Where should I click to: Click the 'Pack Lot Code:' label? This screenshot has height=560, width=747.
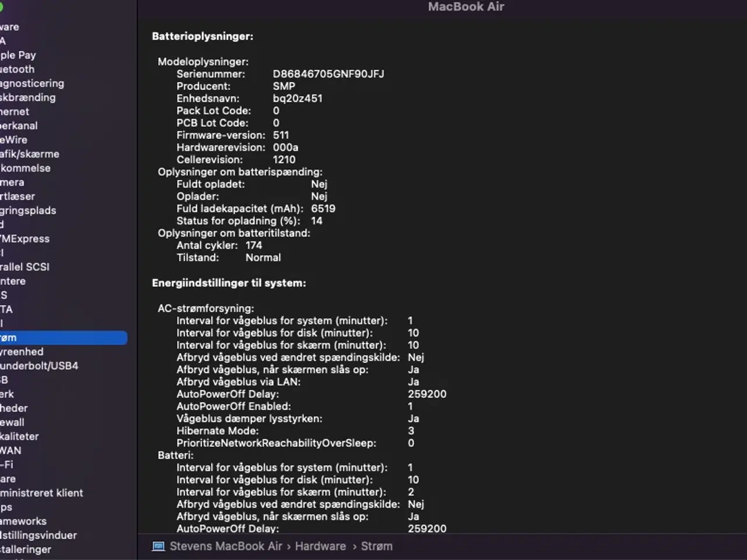(214, 111)
